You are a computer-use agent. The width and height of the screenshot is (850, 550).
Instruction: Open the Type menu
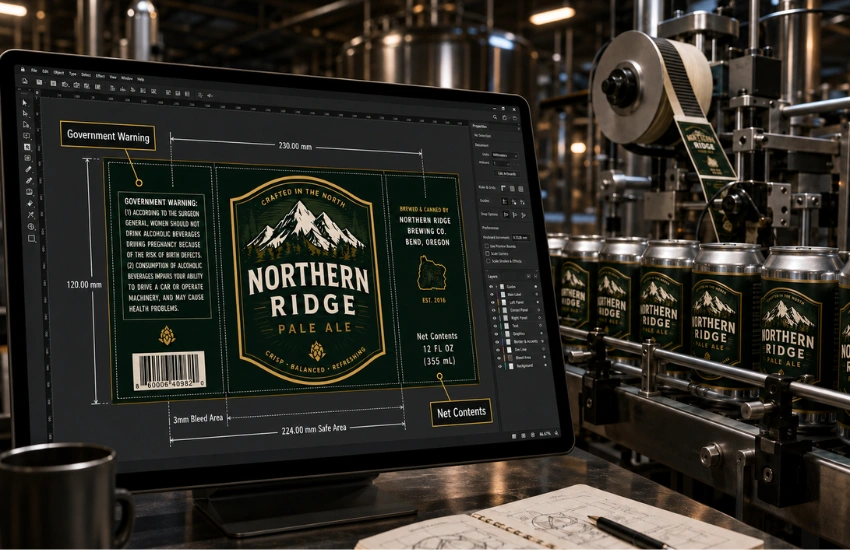pyautogui.click(x=73, y=74)
